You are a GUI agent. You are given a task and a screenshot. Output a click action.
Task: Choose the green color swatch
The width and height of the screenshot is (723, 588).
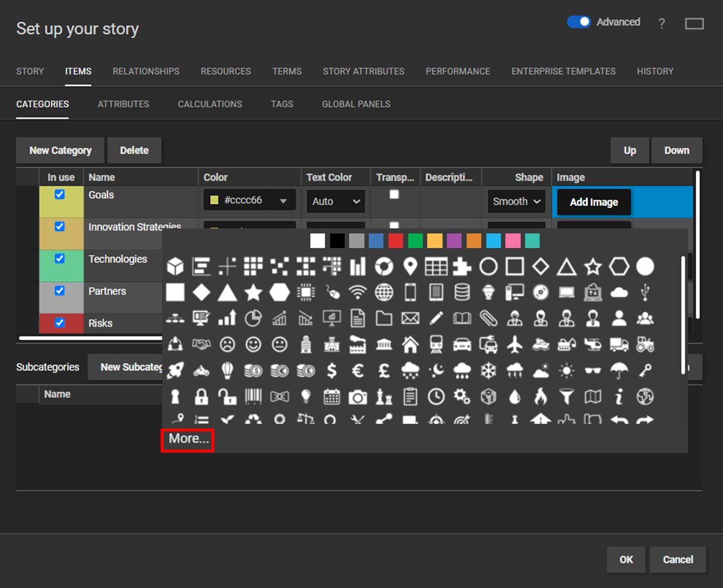[x=415, y=241]
